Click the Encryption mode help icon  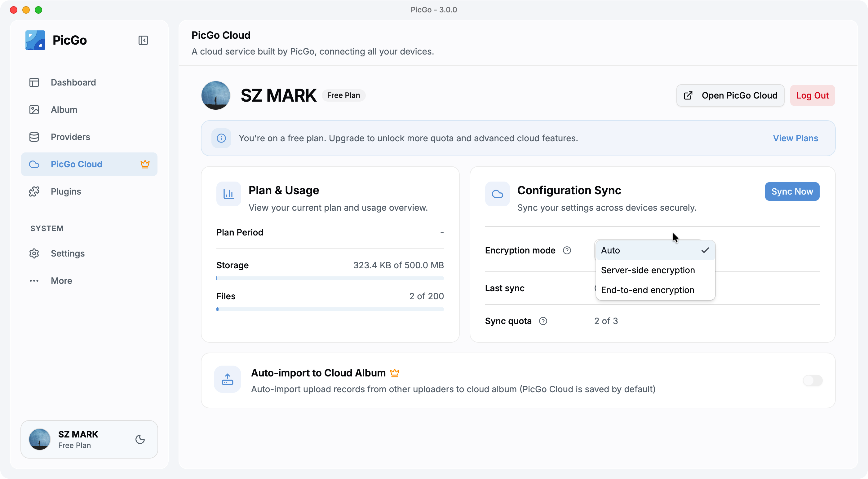pos(567,250)
